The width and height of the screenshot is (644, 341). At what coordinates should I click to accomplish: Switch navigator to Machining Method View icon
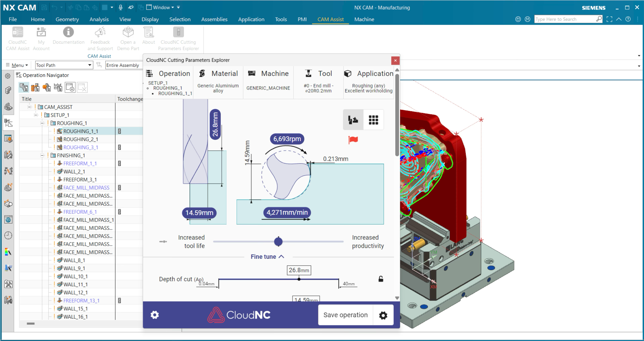(x=58, y=87)
